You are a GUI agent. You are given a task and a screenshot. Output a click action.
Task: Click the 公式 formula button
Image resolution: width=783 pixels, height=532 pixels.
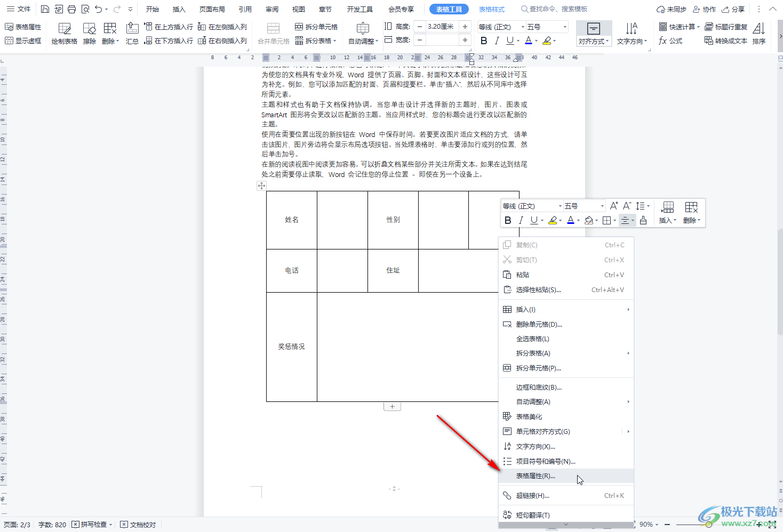tap(671, 41)
